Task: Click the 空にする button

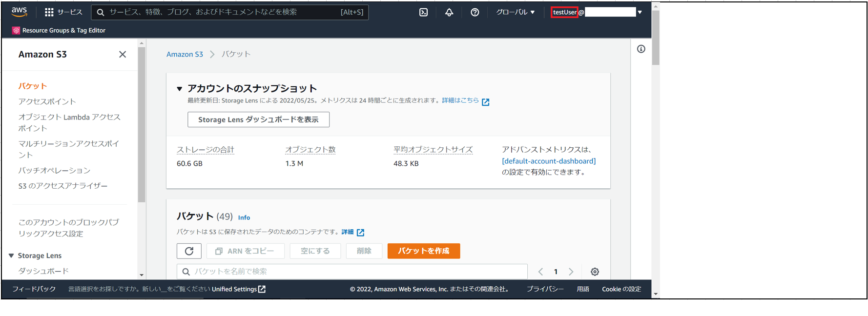Action: pos(315,251)
